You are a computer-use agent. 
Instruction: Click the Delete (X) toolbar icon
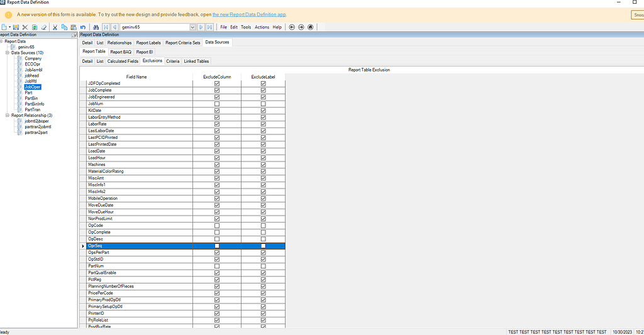pyautogui.click(x=25, y=27)
